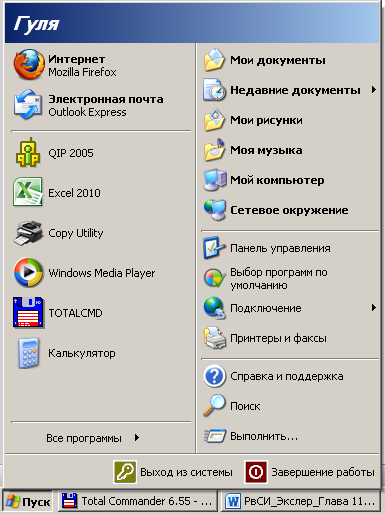Click Поиск magnifier icon

[214, 405]
